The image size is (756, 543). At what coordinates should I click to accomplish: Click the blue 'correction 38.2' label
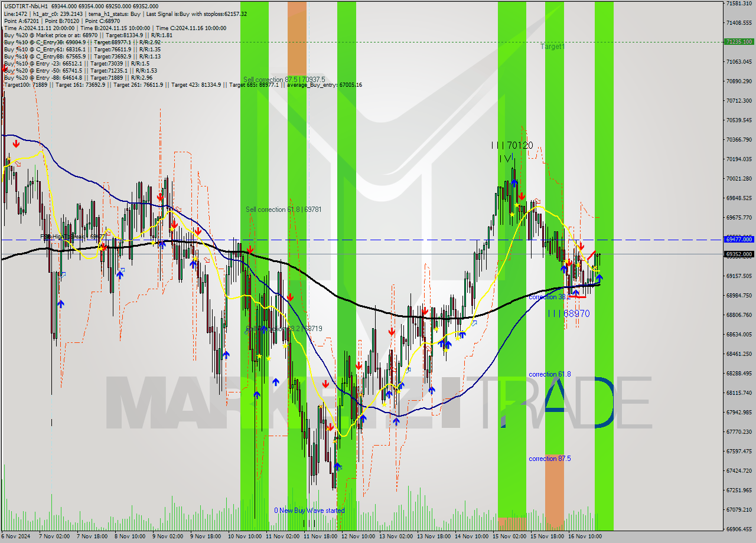point(550,297)
